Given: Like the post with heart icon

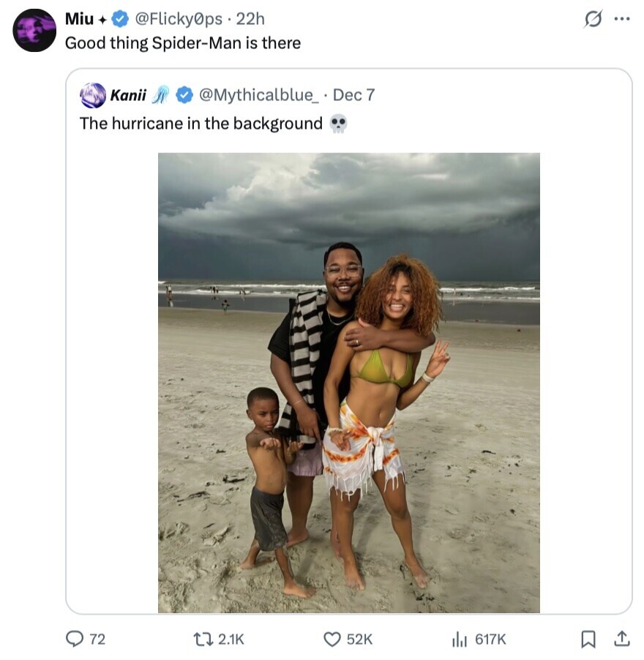Looking at the screenshot, I should tap(332, 639).
